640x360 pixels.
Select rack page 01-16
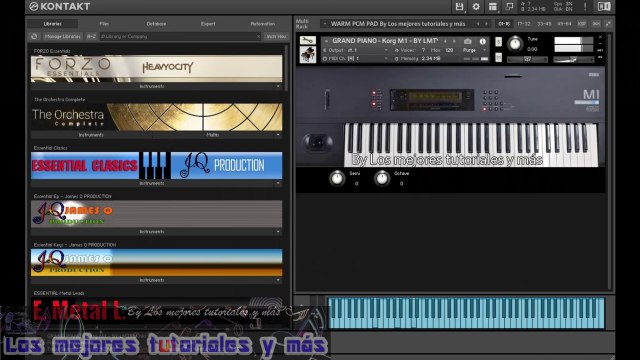click(x=504, y=24)
